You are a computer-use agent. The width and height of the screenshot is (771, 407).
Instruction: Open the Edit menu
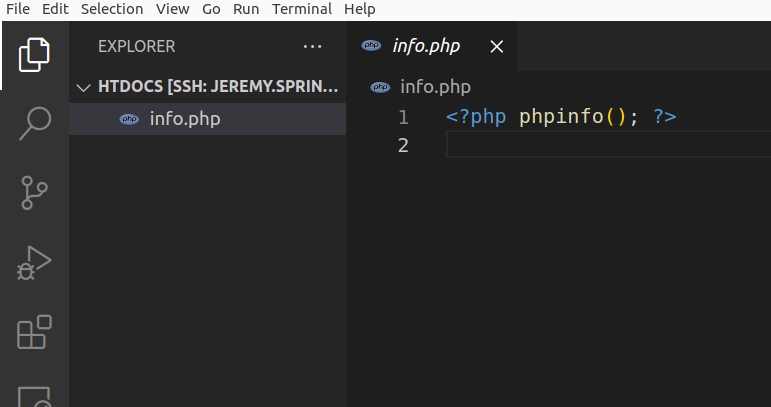(55, 9)
